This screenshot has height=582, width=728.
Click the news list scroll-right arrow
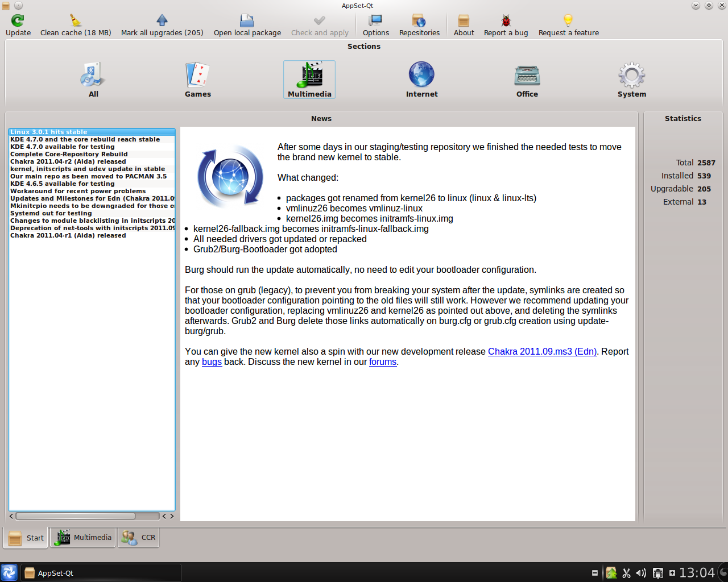(172, 516)
